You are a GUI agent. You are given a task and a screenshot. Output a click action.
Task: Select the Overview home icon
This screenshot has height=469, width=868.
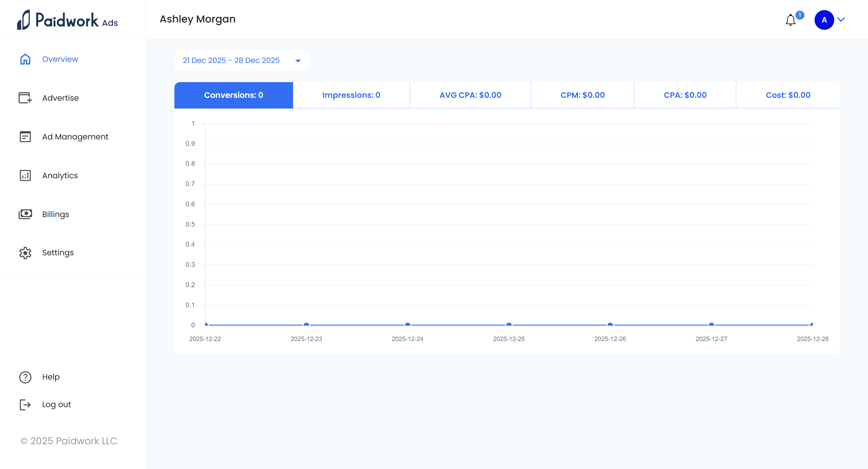25,59
